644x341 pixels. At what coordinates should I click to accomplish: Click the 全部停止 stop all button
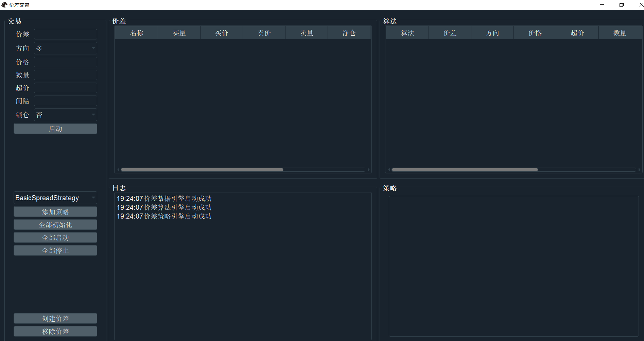tap(55, 250)
